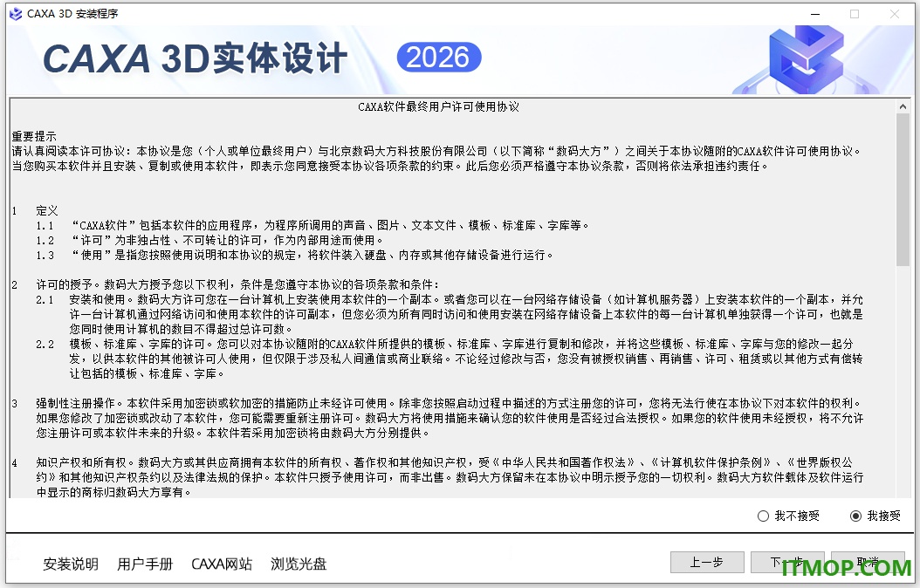
Task: Click the heading CAXA软件最终用户许可使用协议
Action: point(438,106)
